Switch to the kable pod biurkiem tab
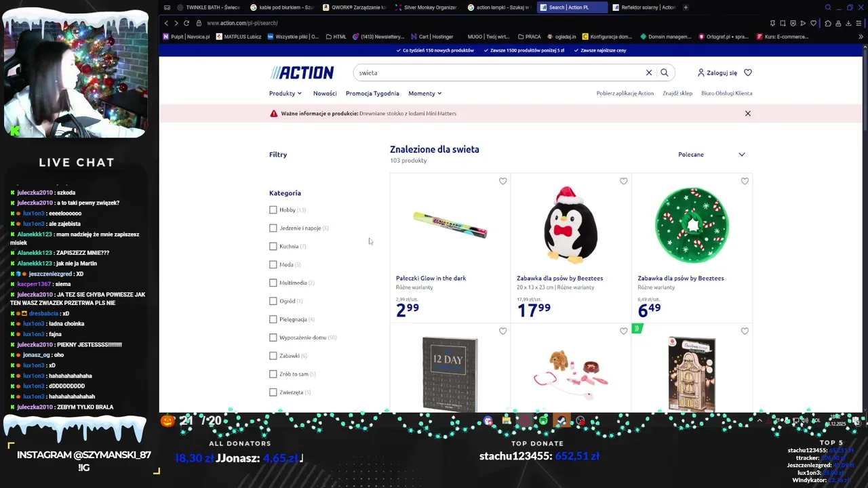 point(281,7)
